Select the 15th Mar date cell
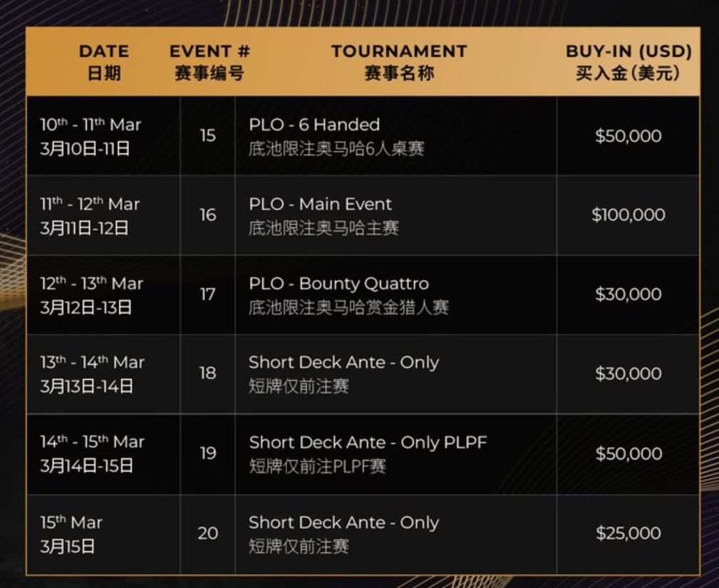 tap(71, 533)
